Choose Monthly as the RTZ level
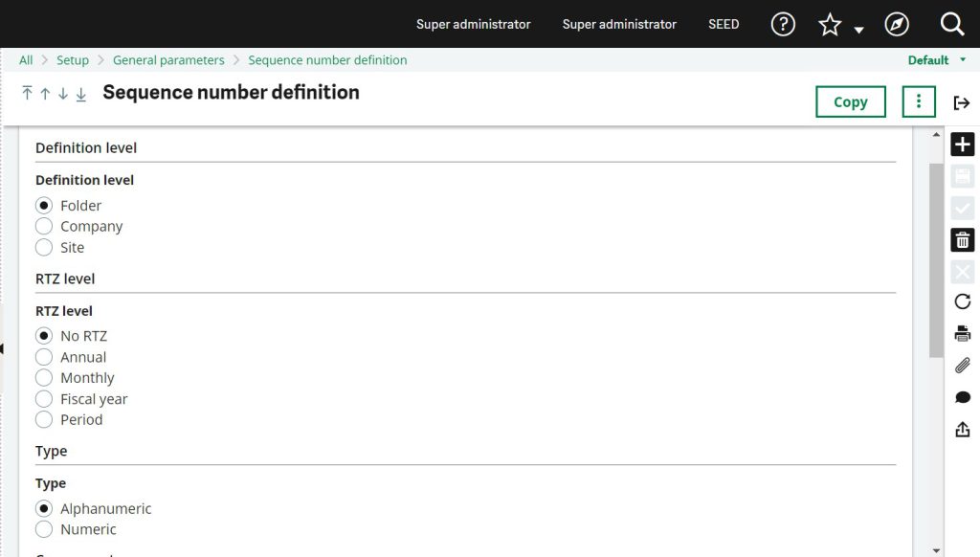Viewport: 980px width, 557px height. coord(43,377)
